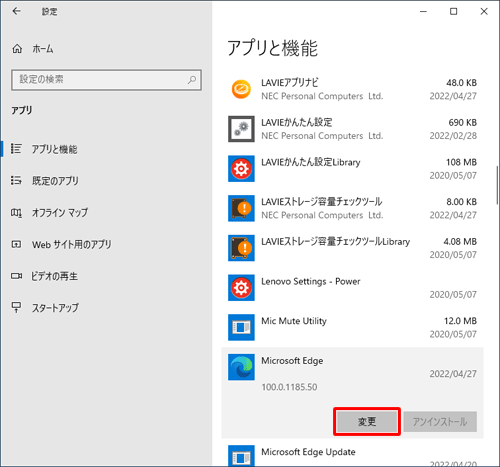
Task: Click the スタートアップ icon
Action: [16, 307]
